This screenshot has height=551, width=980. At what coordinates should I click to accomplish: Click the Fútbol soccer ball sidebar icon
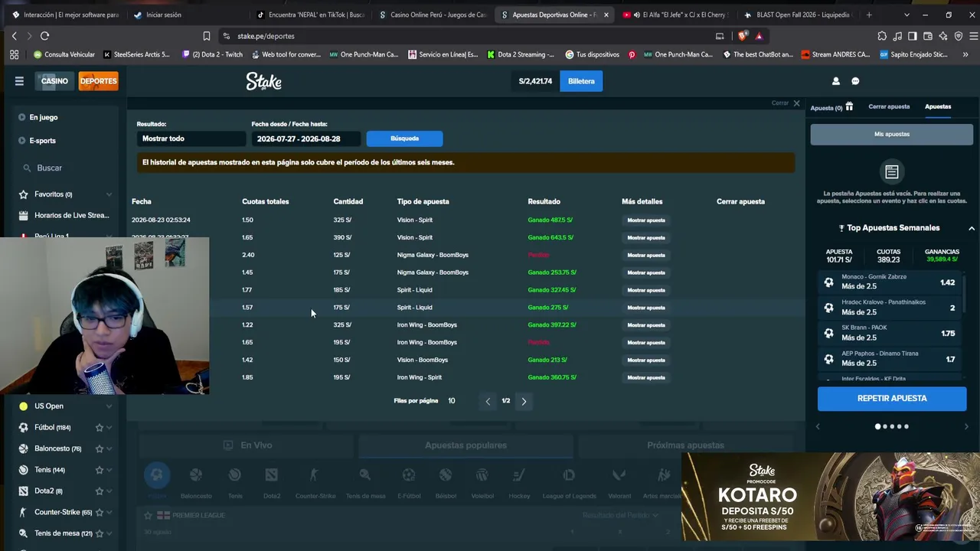[x=23, y=428]
